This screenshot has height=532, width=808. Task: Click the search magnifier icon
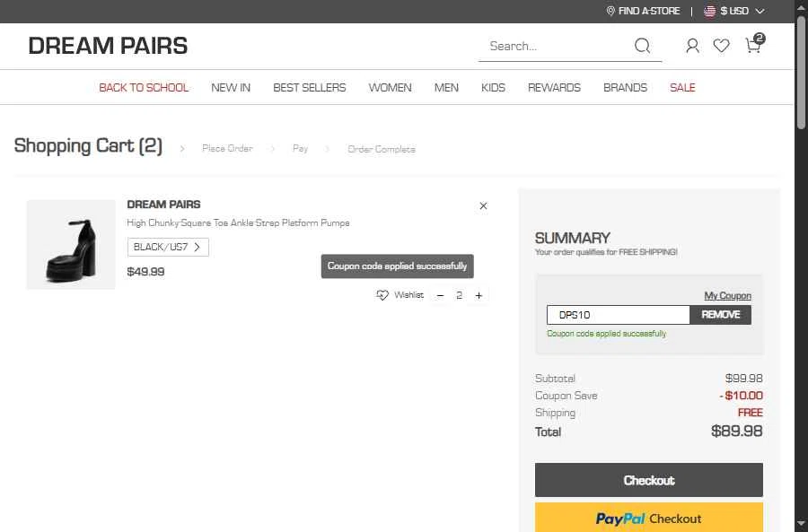(x=642, y=46)
